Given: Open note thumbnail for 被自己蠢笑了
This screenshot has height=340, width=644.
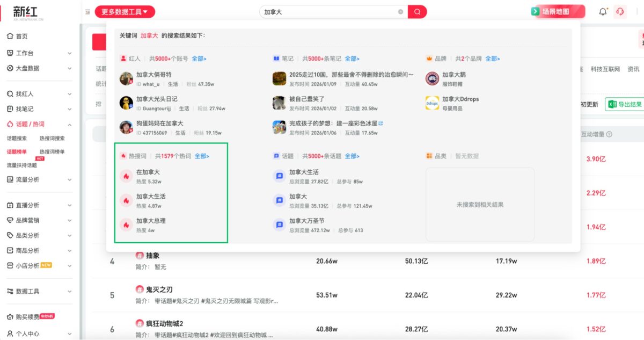Looking at the screenshot, I should tap(279, 103).
